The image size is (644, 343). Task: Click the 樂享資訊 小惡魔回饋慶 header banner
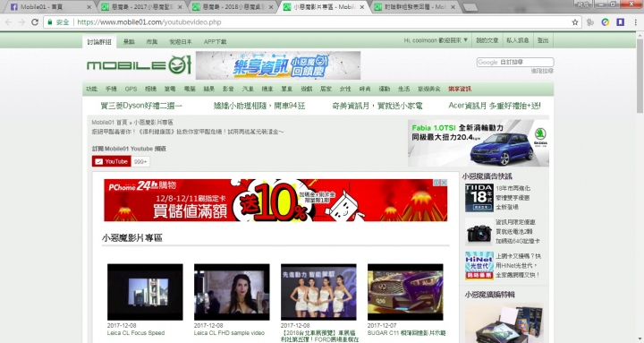point(278,65)
